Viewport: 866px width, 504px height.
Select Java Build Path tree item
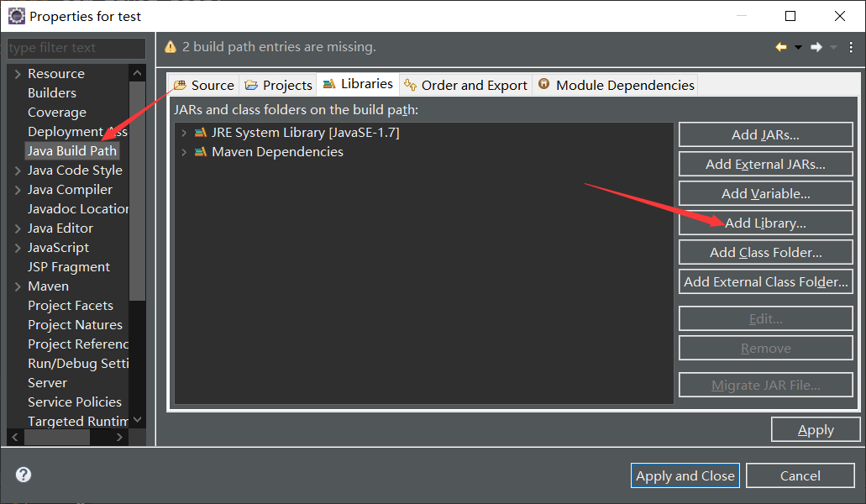pos(71,150)
